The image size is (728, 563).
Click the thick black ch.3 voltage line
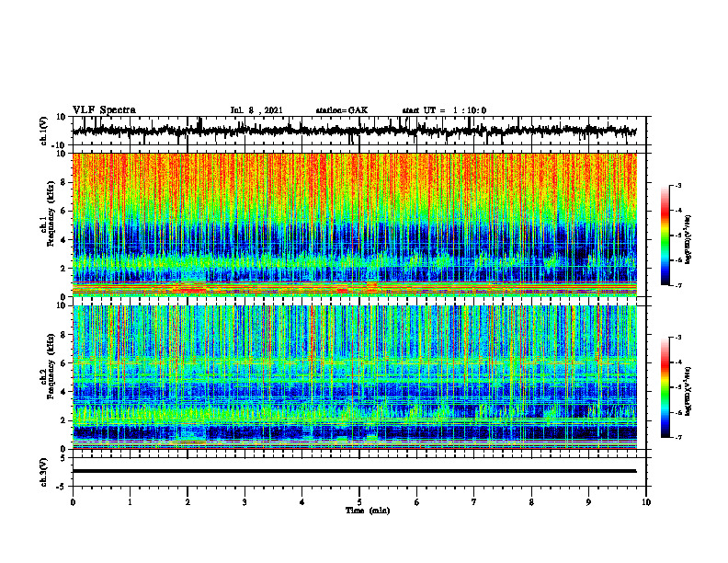tap(355, 471)
